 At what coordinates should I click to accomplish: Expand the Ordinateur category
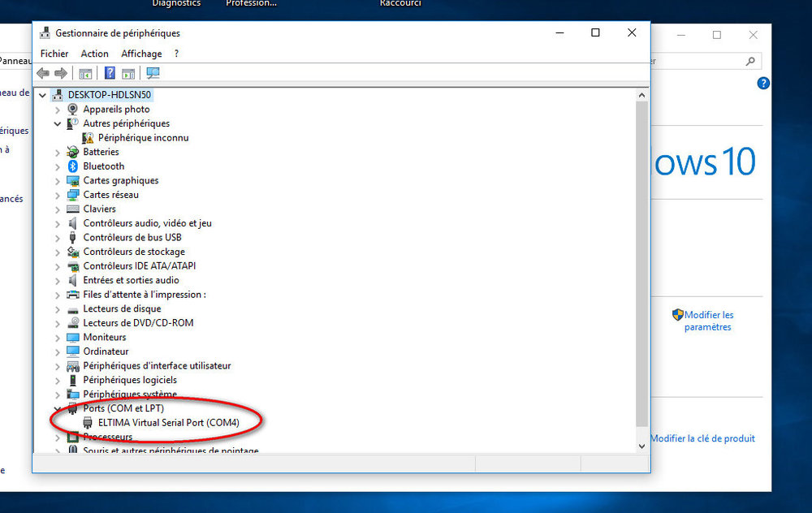[x=58, y=352]
